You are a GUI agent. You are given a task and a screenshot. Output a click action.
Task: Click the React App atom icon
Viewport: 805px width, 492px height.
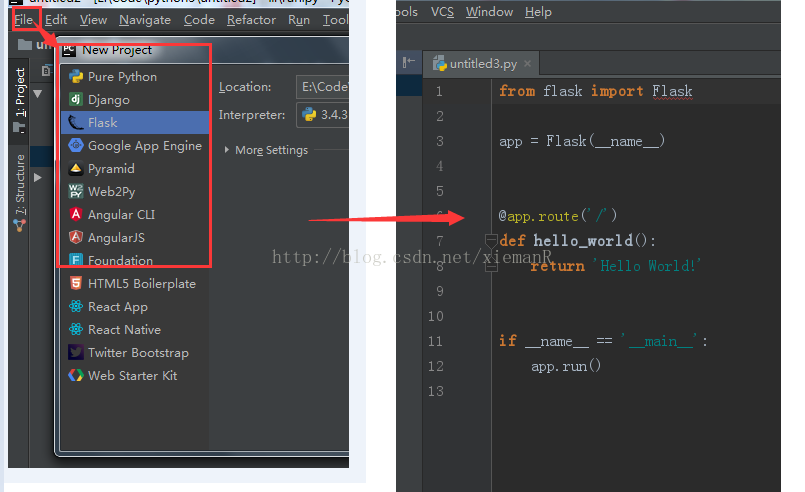pos(76,306)
